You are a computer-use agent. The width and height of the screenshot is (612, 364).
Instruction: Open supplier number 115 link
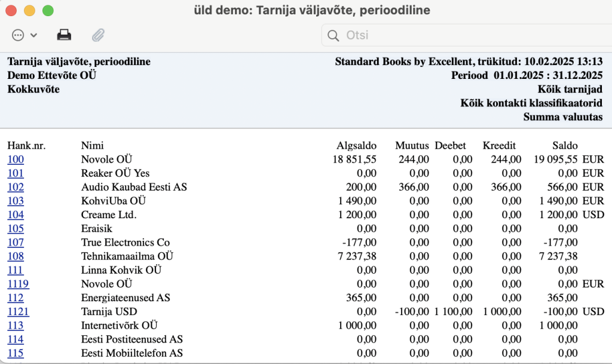tap(16, 353)
